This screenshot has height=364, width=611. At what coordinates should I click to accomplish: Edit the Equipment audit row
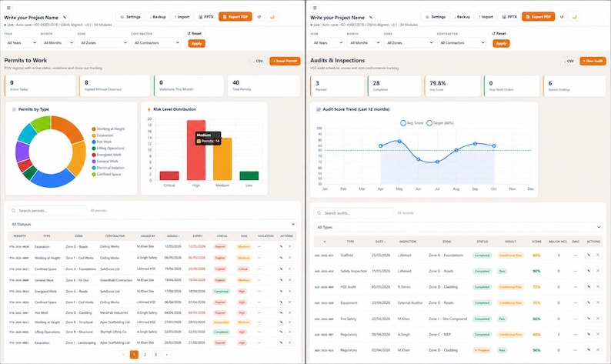589,302
